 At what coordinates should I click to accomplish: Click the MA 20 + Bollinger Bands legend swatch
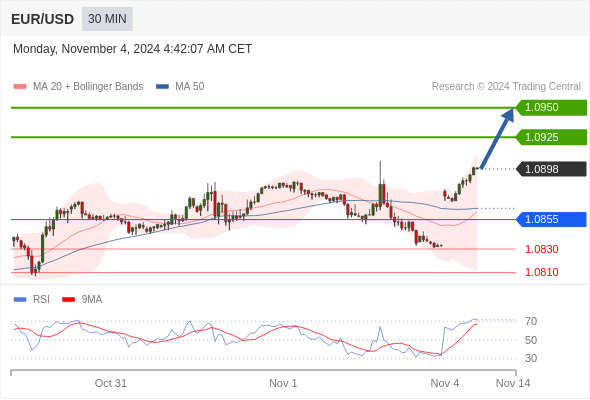click(x=20, y=87)
